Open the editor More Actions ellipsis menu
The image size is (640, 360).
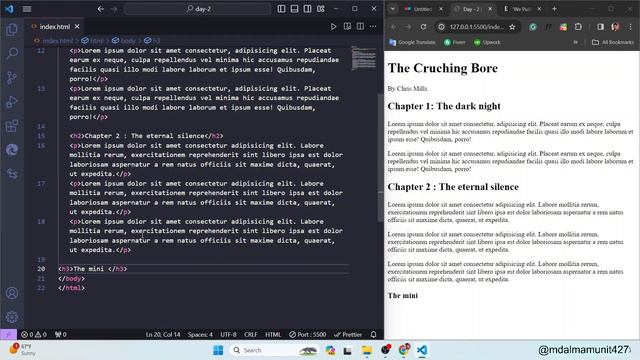(x=373, y=27)
